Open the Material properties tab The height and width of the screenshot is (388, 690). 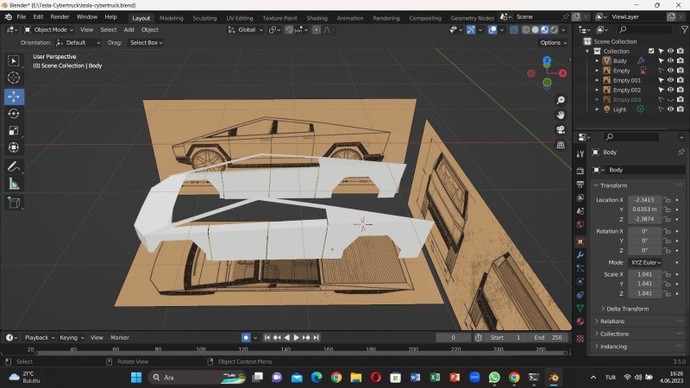[580, 322]
